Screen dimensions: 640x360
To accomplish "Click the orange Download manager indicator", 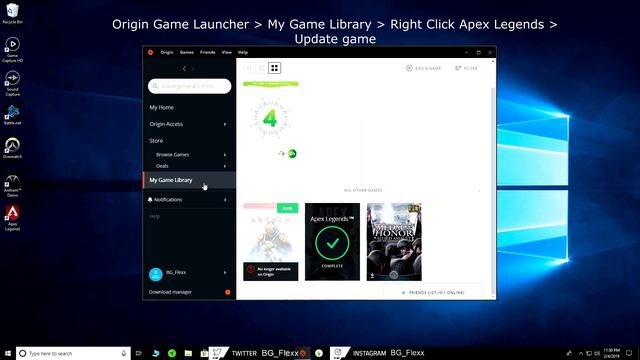I will click(x=228, y=292).
